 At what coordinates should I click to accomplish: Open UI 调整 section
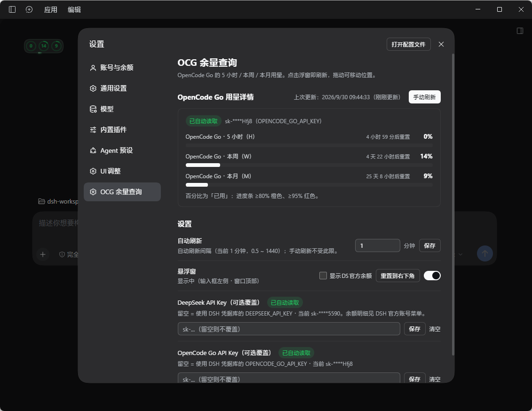point(122,171)
